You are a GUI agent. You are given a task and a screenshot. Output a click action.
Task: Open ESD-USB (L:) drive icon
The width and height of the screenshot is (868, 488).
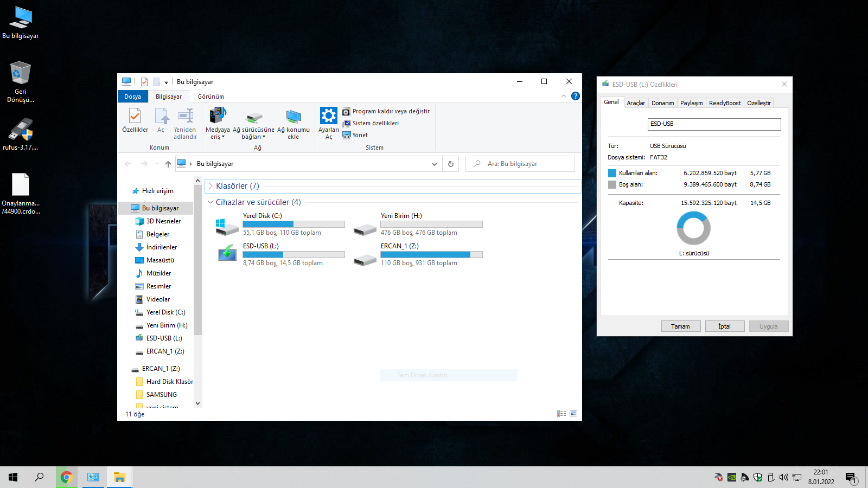[x=227, y=254]
